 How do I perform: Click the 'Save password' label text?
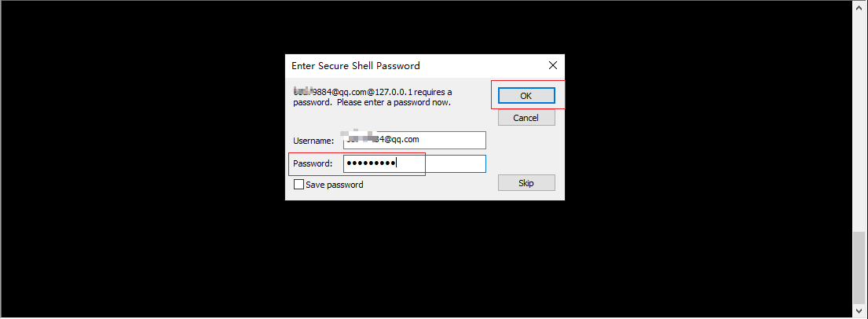click(335, 185)
